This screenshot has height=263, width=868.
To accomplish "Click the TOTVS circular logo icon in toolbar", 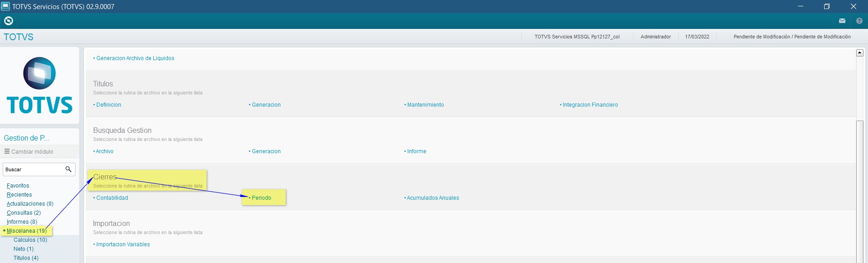I will [9, 21].
